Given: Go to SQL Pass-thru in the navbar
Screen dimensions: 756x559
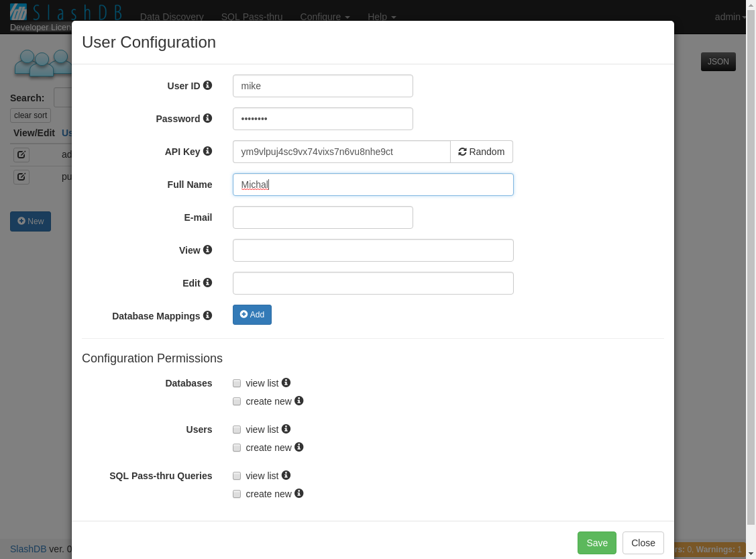Looking at the screenshot, I should coord(252,16).
